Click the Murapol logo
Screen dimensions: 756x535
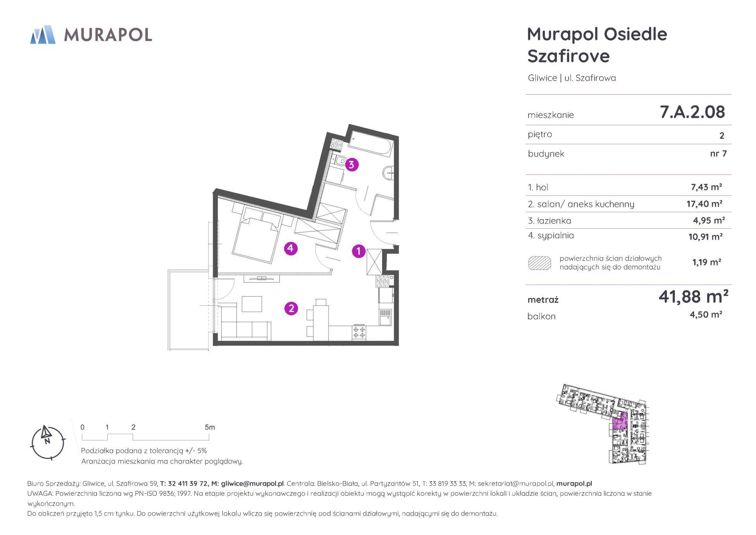point(91,35)
